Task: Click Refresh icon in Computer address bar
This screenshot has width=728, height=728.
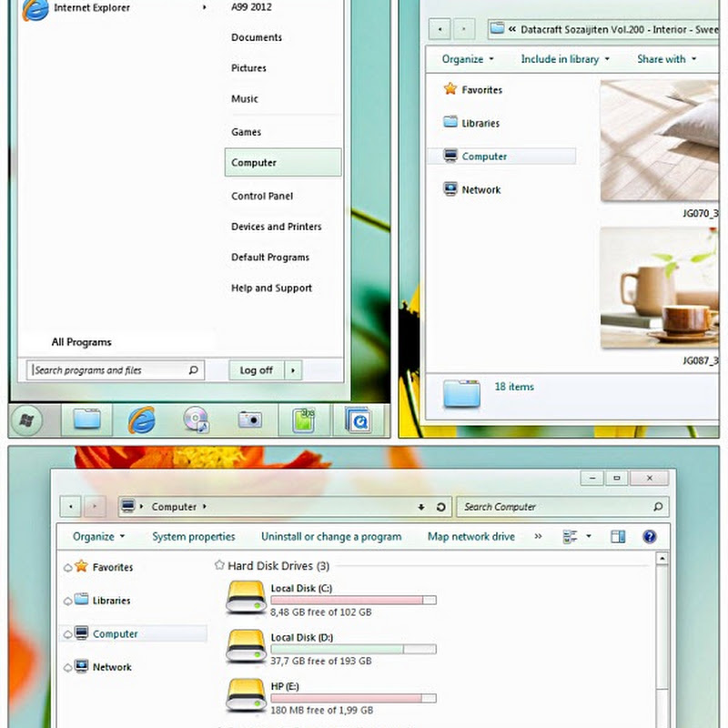Action: [x=441, y=507]
